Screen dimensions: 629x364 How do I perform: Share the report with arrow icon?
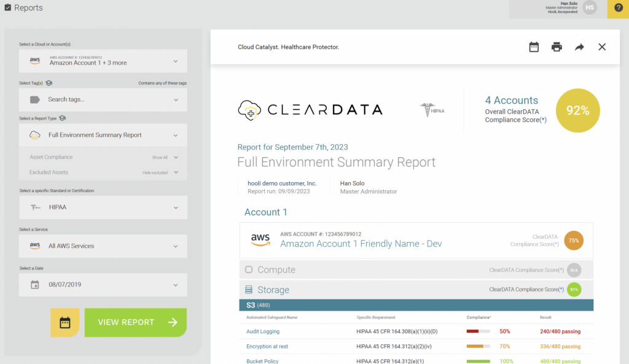579,47
